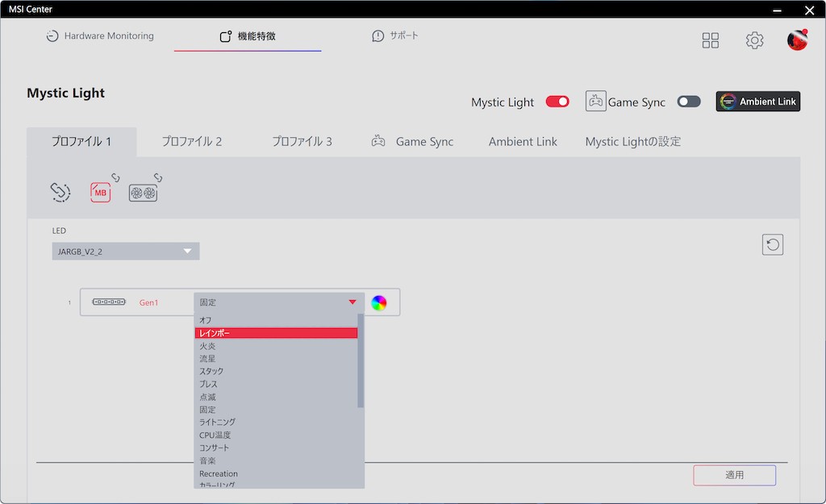Click the user profile avatar icon
The height and width of the screenshot is (504, 826).
pyautogui.click(x=797, y=40)
